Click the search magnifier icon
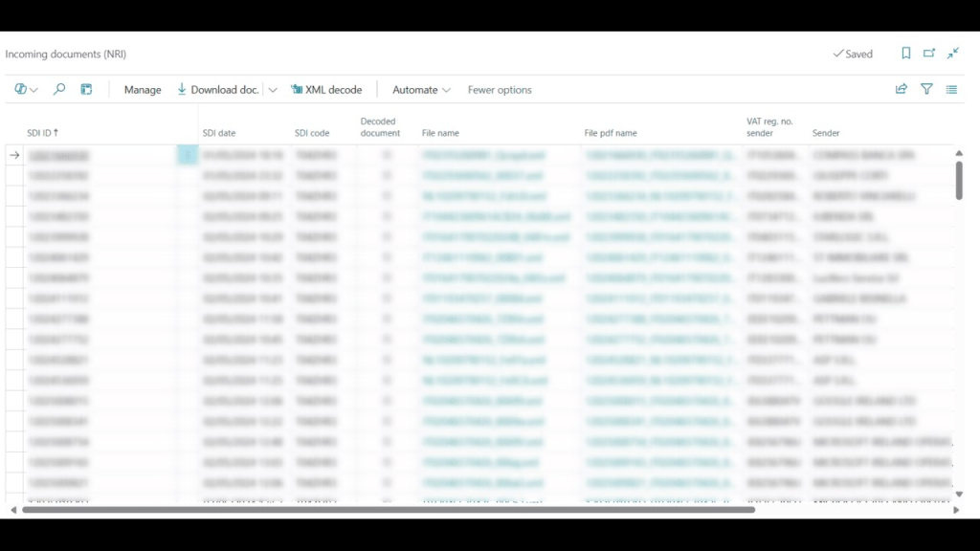980x551 pixels. (x=59, y=89)
